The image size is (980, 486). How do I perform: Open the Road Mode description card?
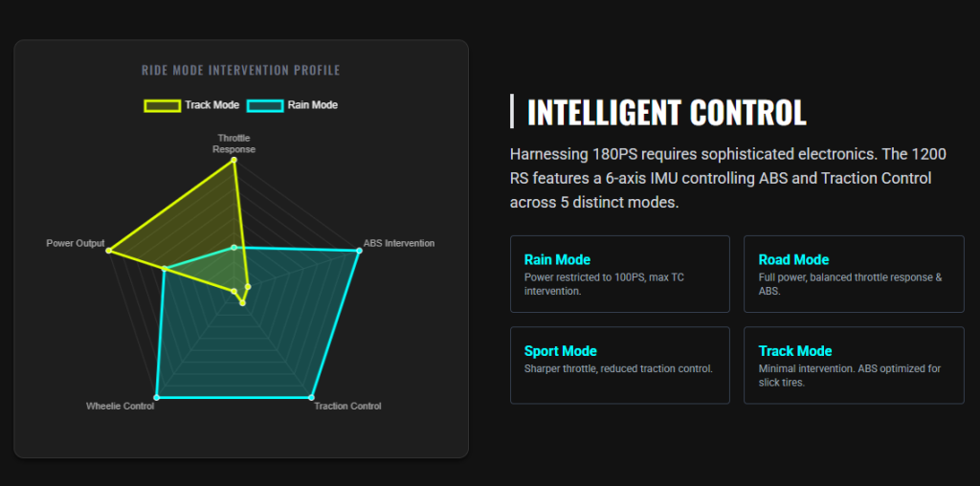click(x=854, y=274)
